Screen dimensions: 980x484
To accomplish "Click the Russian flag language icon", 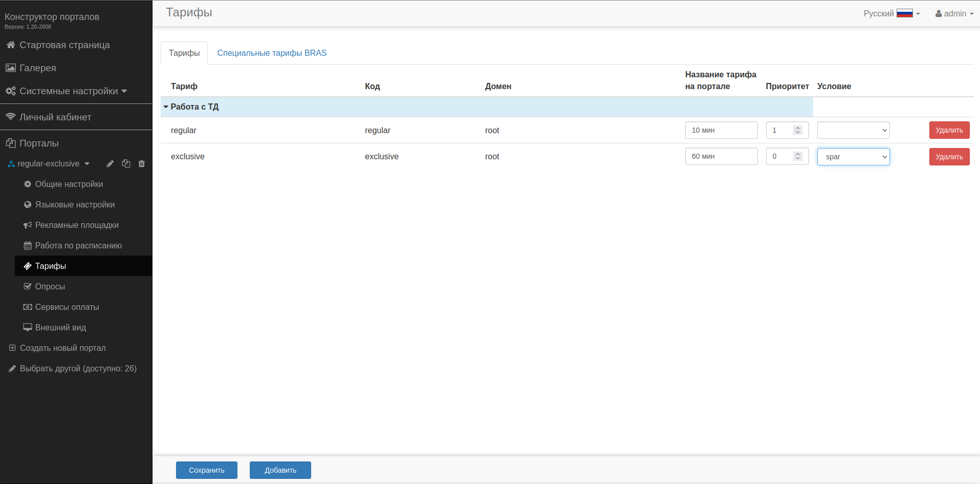I will point(904,13).
